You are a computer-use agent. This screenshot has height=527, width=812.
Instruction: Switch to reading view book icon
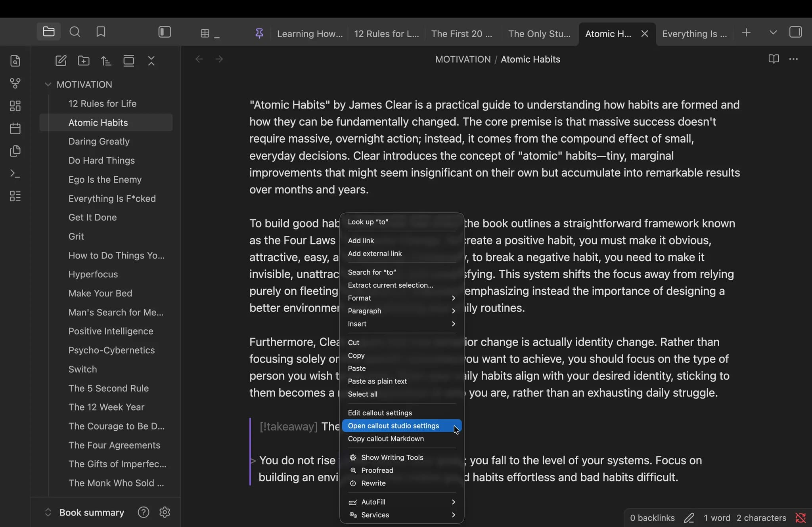click(x=774, y=59)
